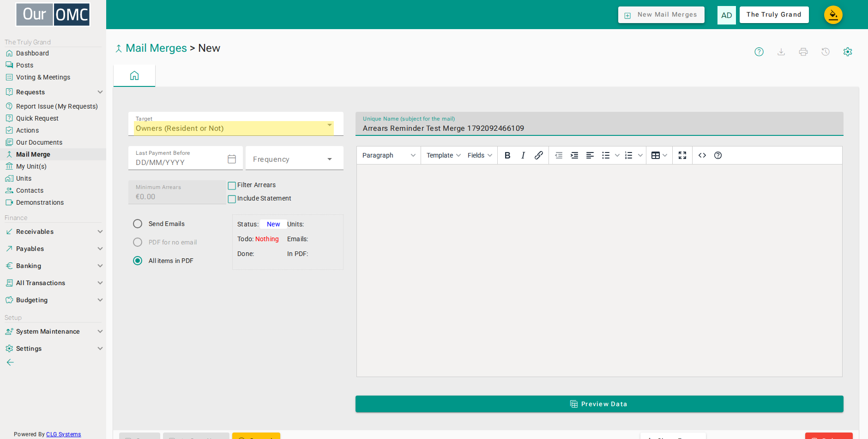The width and height of the screenshot is (868, 439).
Task: Open the table insert icon
Action: pyautogui.click(x=656, y=155)
